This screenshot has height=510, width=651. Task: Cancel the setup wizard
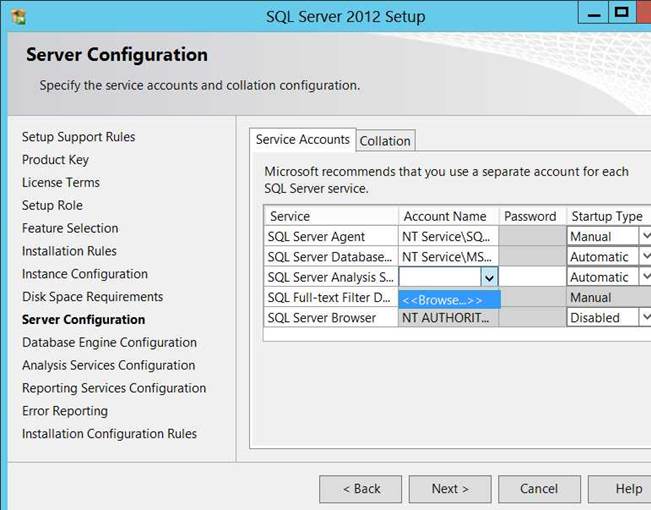(x=539, y=489)
